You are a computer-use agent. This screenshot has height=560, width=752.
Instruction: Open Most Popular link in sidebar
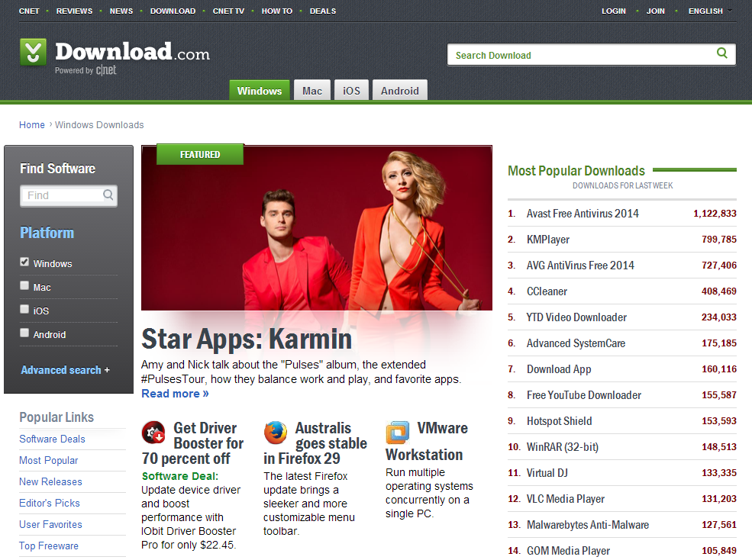48,460
